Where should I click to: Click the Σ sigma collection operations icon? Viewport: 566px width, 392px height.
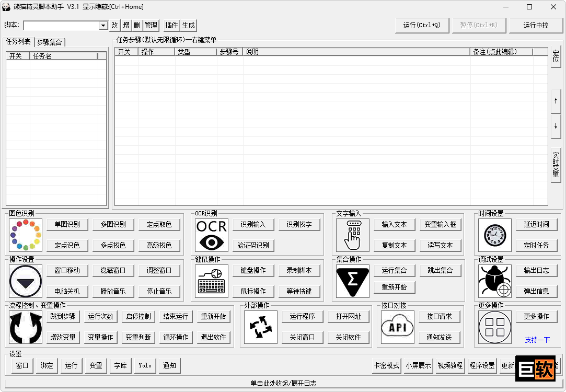pos(352,281)
